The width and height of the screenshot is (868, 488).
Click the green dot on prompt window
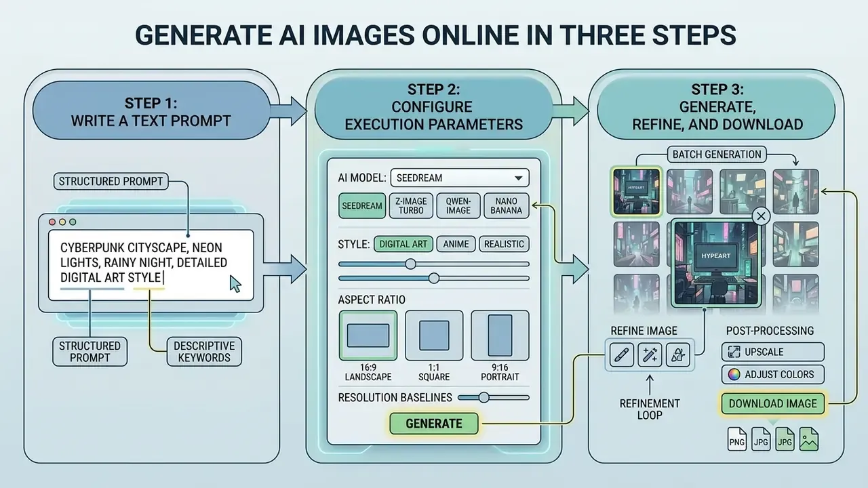(x=73, y=222)
